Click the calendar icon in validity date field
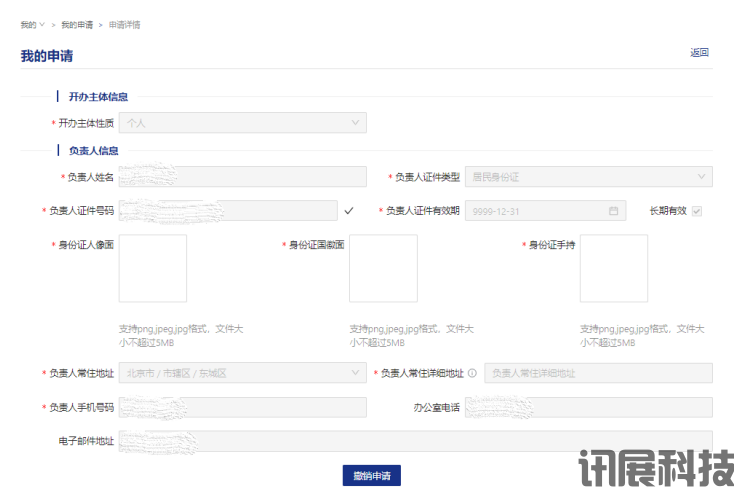This screenshot has height=487, width=734. (x=613, y=211)
